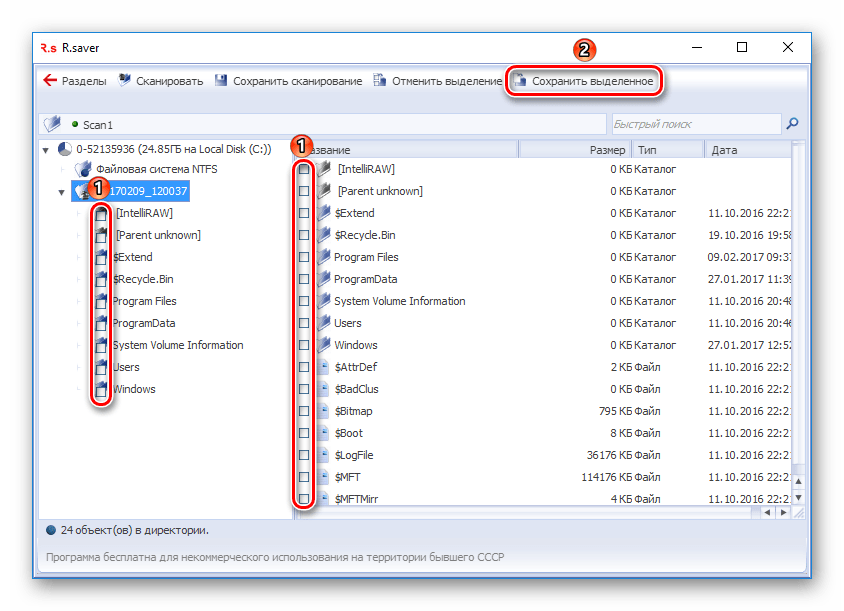Click the System Volume Information folder icon in list

coord(323,301)
